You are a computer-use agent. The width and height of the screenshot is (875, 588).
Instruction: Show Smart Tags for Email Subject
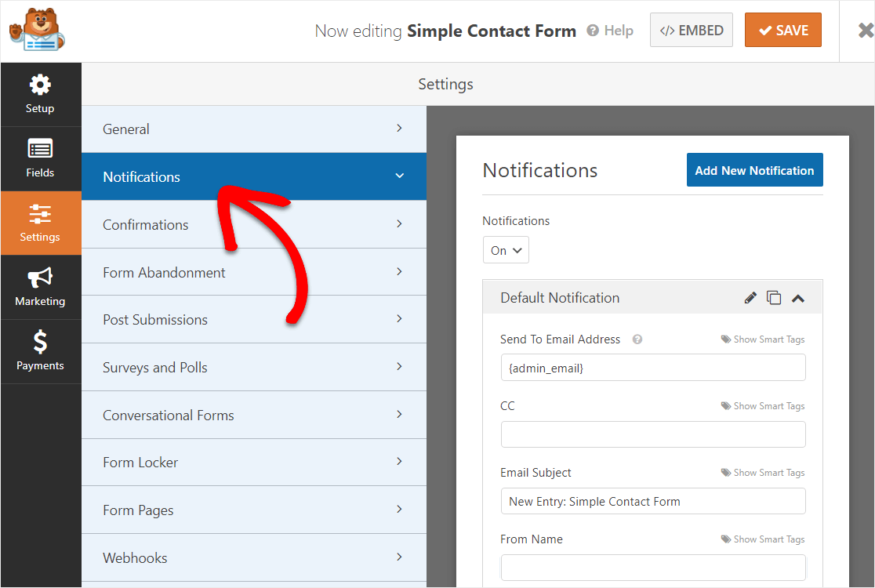pyautogui.click(x=763, y=472)
